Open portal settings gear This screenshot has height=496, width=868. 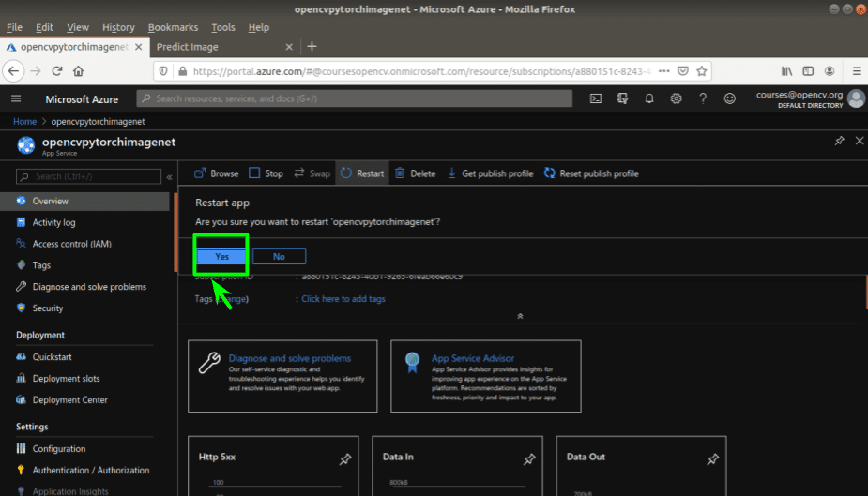676,99
